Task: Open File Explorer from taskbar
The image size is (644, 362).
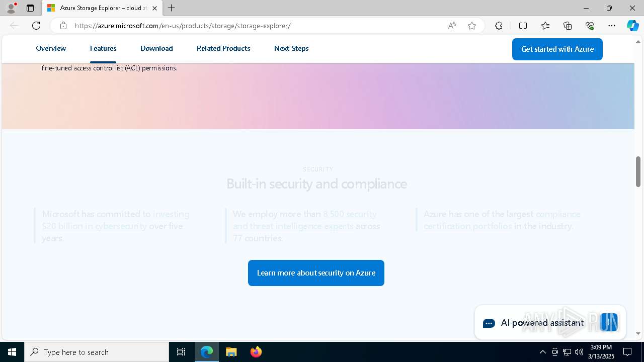Action: click(231, 352)
